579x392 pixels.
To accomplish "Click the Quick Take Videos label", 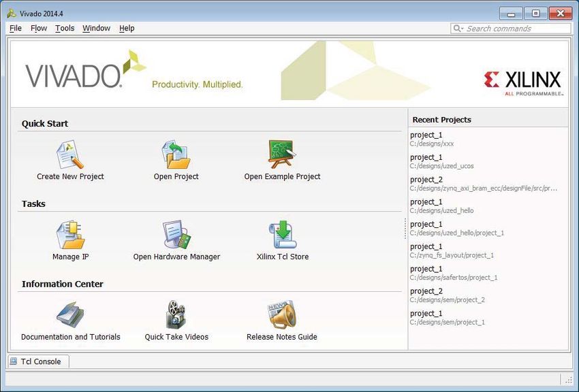I will (x=176, y=337).
